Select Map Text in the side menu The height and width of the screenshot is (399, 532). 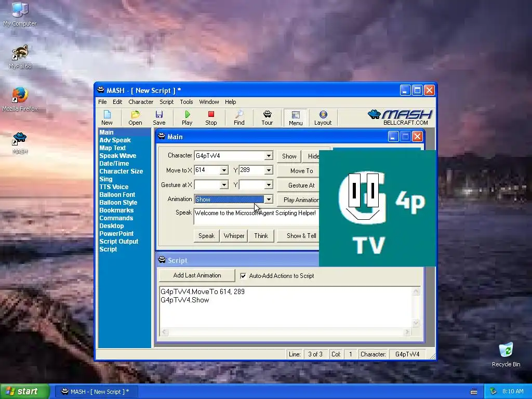click(112, 148)
